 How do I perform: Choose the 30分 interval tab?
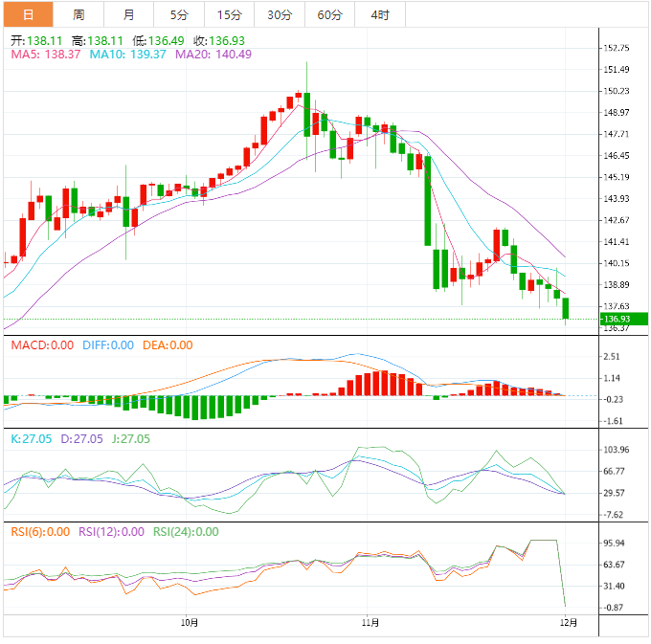280,14
